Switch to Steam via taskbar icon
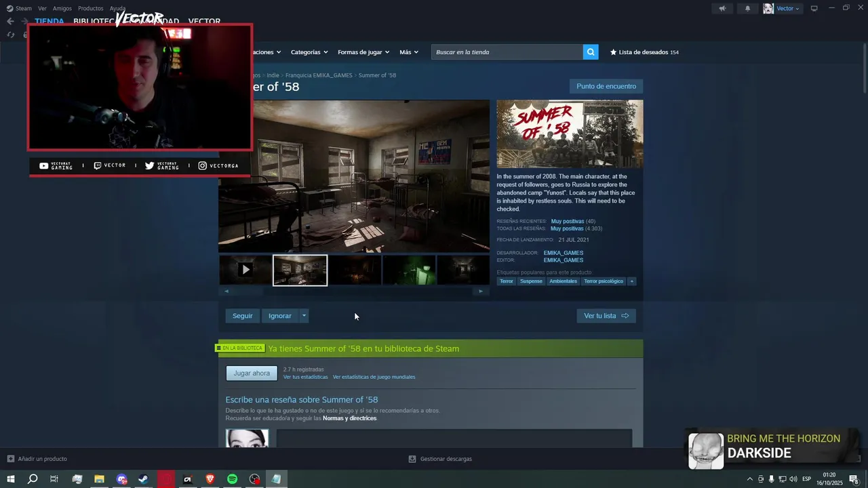 pos(144,479)
